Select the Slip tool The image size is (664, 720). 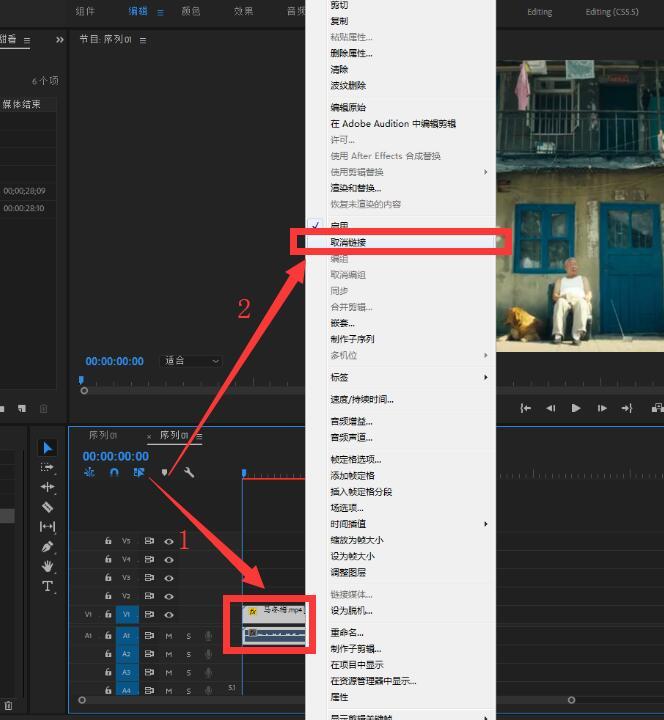click(x=47, y=526)
